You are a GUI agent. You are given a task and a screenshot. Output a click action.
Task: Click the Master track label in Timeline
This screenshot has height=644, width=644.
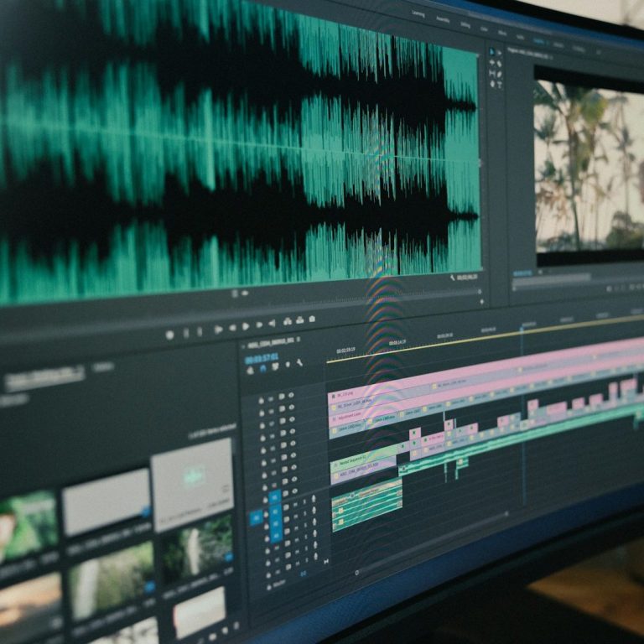(x=279, y=583)
